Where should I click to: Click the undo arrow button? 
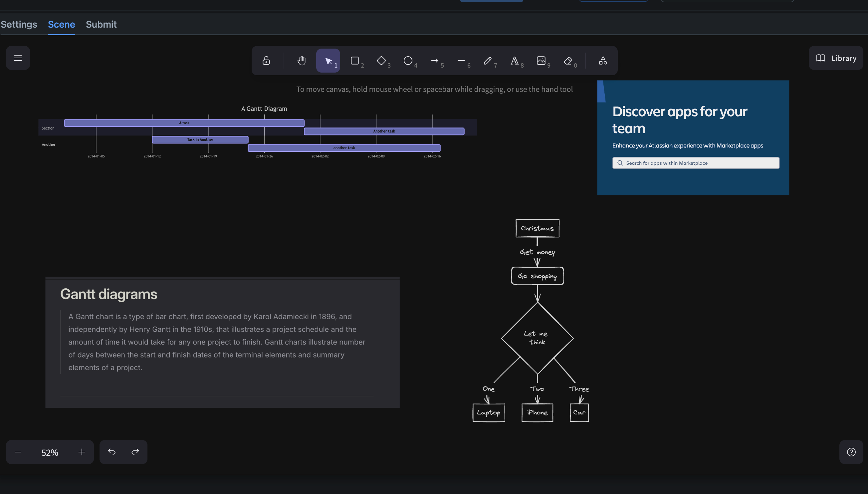coord(111,452)
